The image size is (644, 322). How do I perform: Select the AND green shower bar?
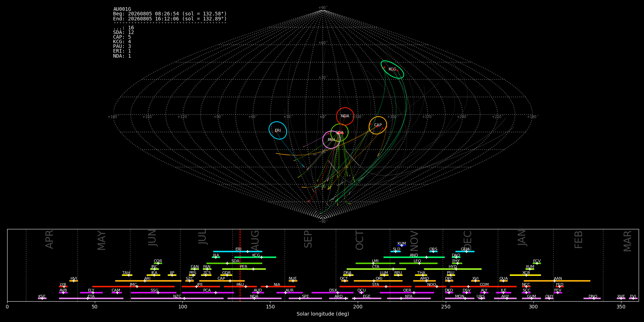coord(414,257)
